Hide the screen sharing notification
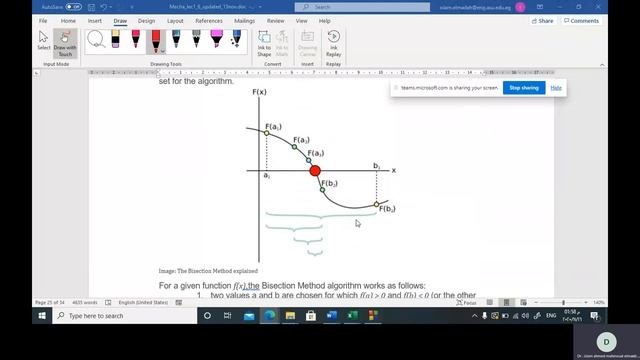 coord(556,88)
